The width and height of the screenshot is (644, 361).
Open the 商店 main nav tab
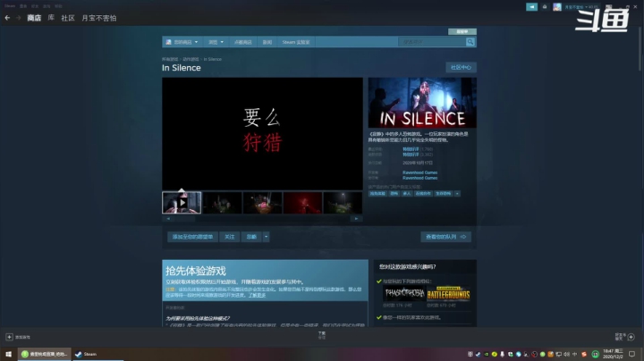(34, 18)
